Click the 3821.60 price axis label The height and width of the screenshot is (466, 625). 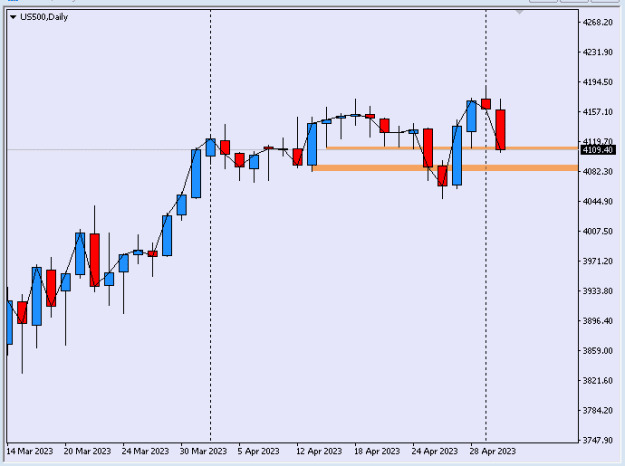pyautogui.click(x=597, y=381)
